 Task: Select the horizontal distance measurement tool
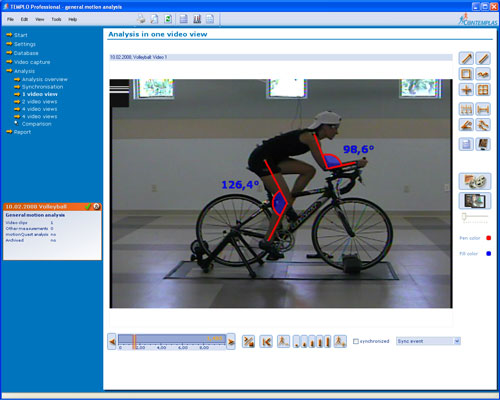483,109
